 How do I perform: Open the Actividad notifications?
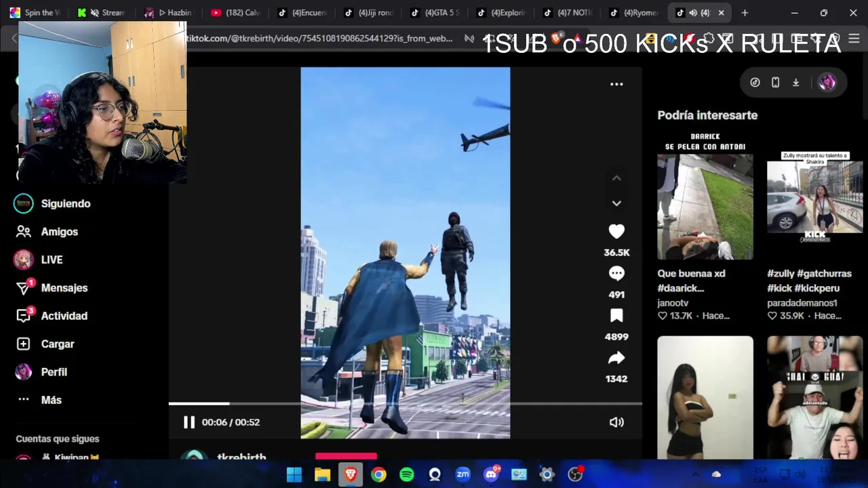64,316
